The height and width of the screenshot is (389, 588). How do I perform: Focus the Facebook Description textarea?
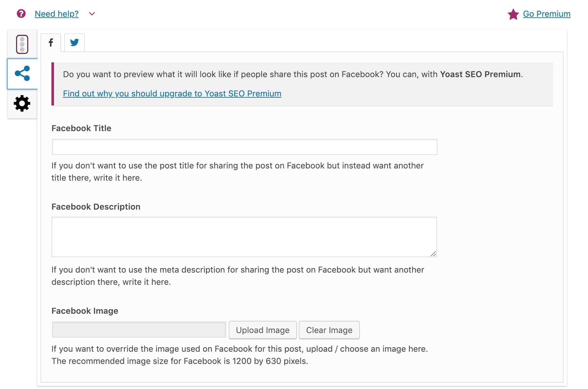[x=244, y=237]
